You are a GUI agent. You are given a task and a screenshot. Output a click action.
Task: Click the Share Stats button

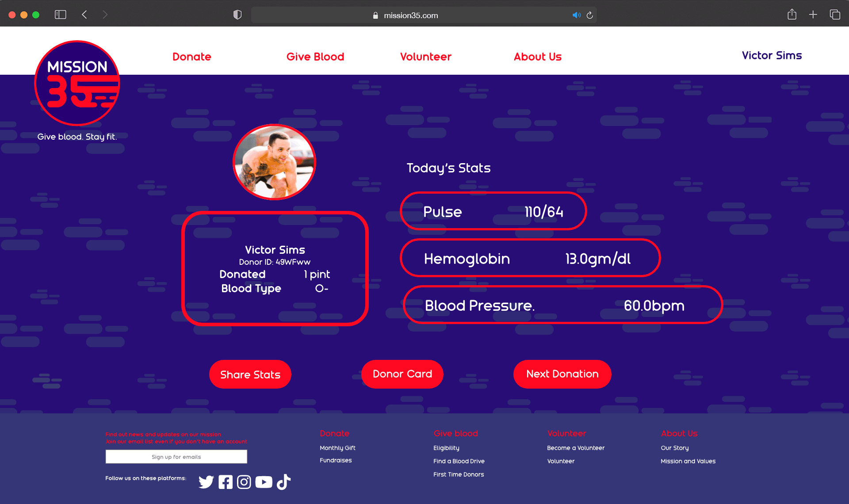250,374
